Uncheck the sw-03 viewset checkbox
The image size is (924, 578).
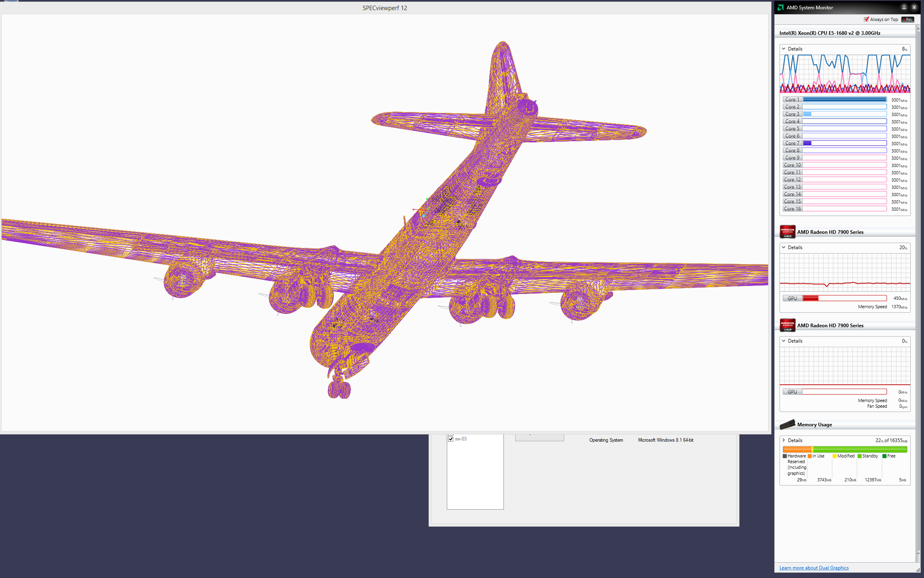click(x=451, y=439)
